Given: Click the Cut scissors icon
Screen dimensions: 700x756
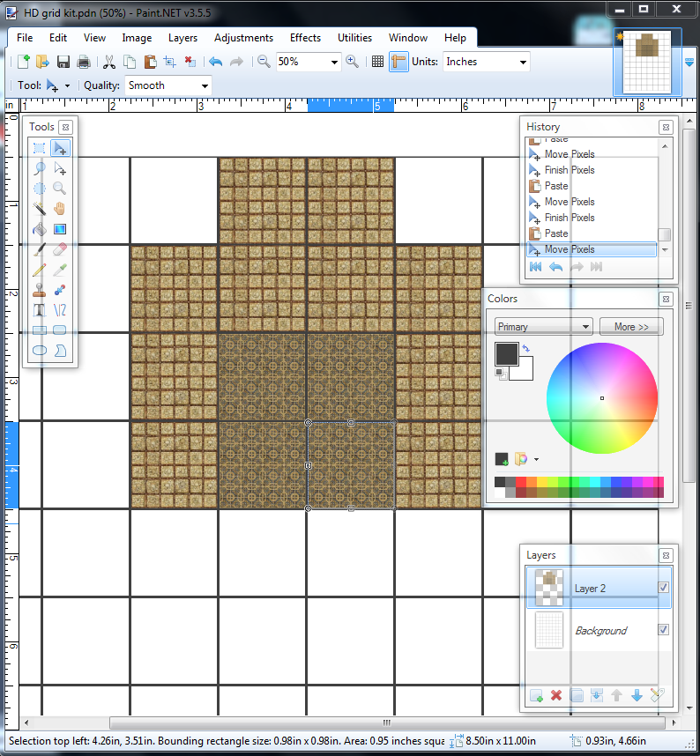Looking at the screenshot, I should click(109, 62).
